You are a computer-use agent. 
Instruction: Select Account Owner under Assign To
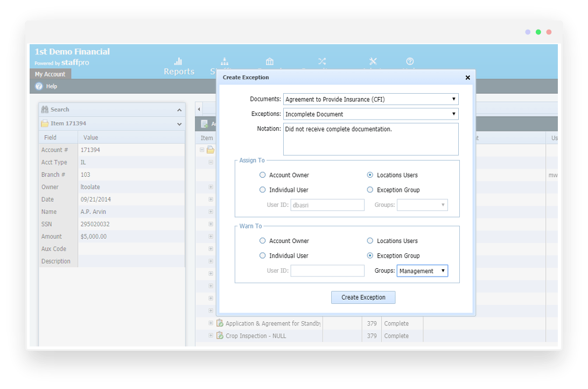click(x=263, y=175)
